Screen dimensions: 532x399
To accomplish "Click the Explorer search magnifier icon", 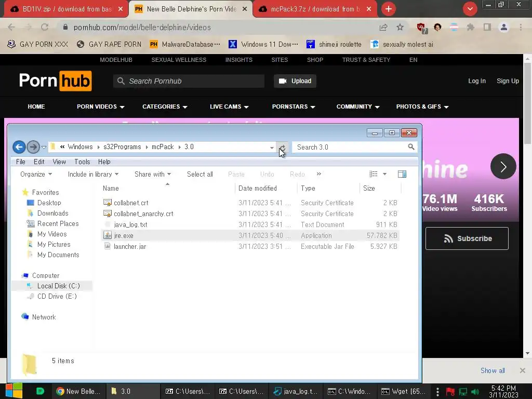I will (x=411, y=147).
